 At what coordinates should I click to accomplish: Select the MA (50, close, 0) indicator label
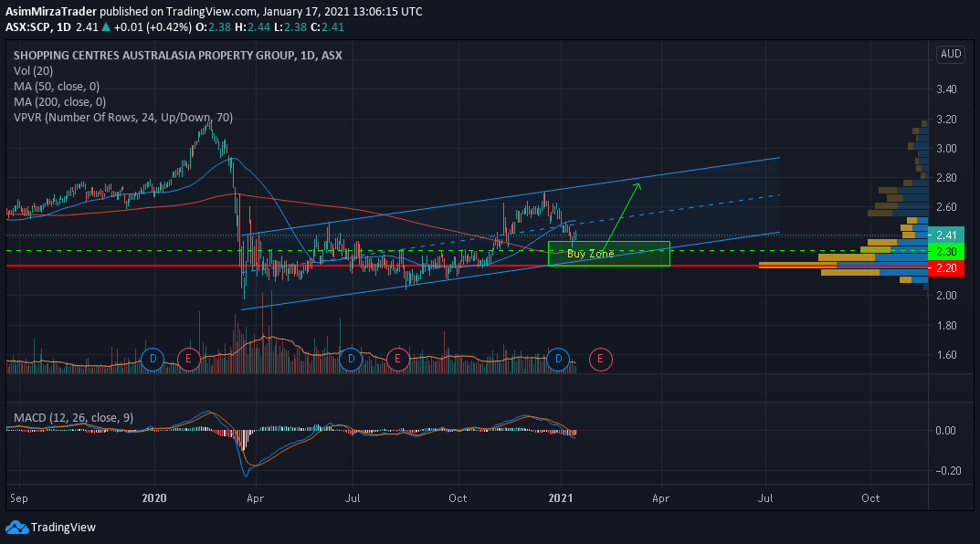pyautogui.click(x=57, y=86)
